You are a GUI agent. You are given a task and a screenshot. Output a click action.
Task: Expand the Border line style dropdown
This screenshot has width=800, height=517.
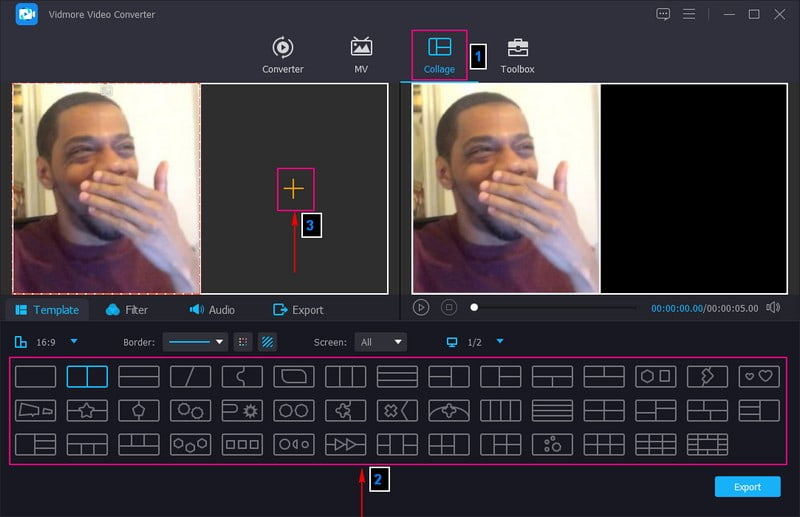tap(195, 342)
